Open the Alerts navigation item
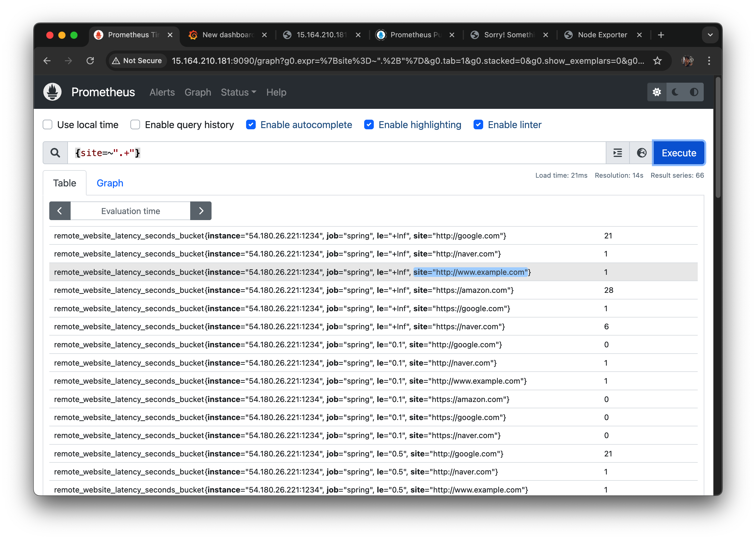Image resolution: width=756 pixels, height=540 pixels. pos(162,92)
